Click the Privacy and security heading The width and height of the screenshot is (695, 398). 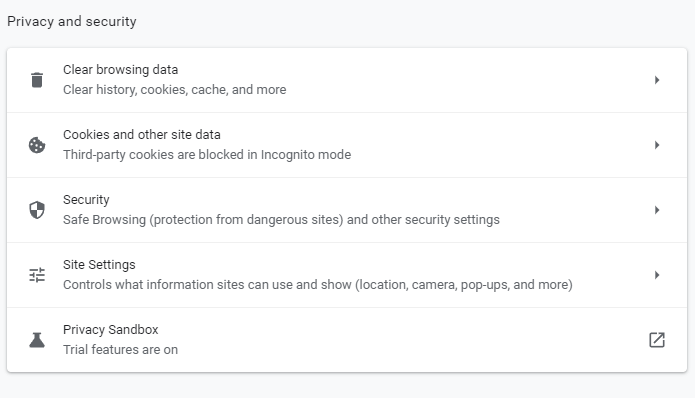(x=72, y=21)
